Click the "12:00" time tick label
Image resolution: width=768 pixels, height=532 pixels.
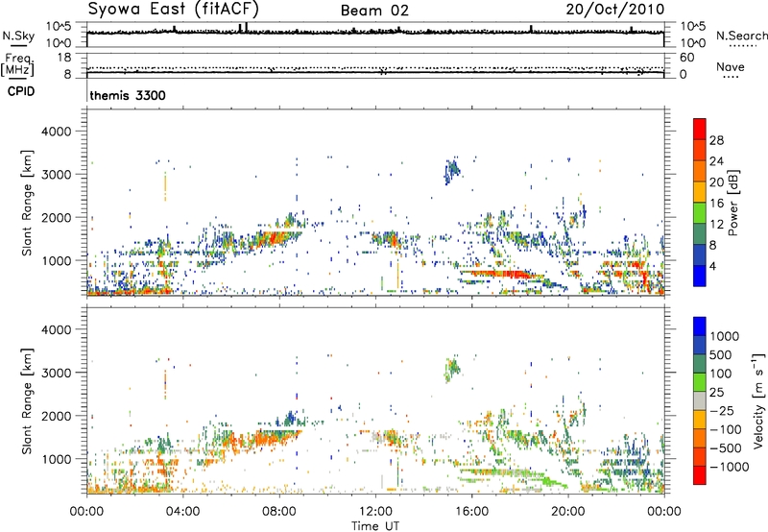375,512
